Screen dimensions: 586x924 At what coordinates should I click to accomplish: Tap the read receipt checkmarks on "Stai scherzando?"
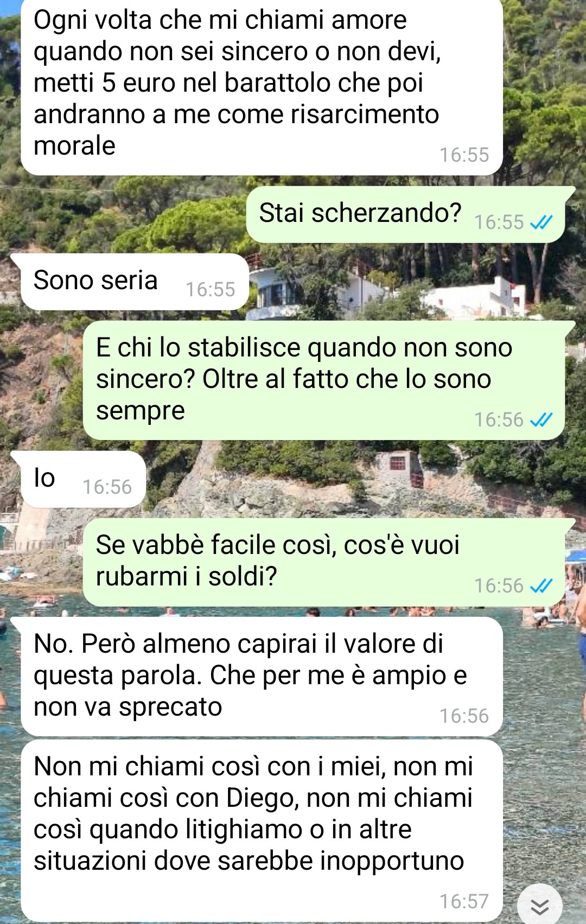541,222
